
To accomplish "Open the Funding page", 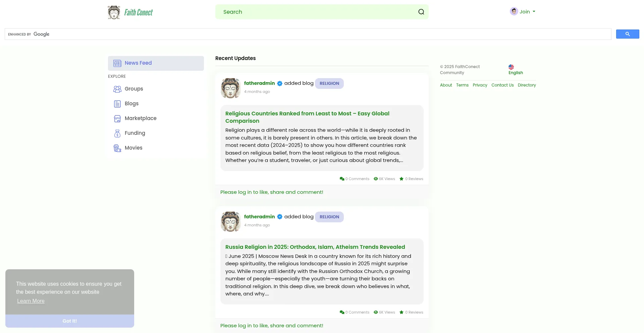I will tap(135, 133).
